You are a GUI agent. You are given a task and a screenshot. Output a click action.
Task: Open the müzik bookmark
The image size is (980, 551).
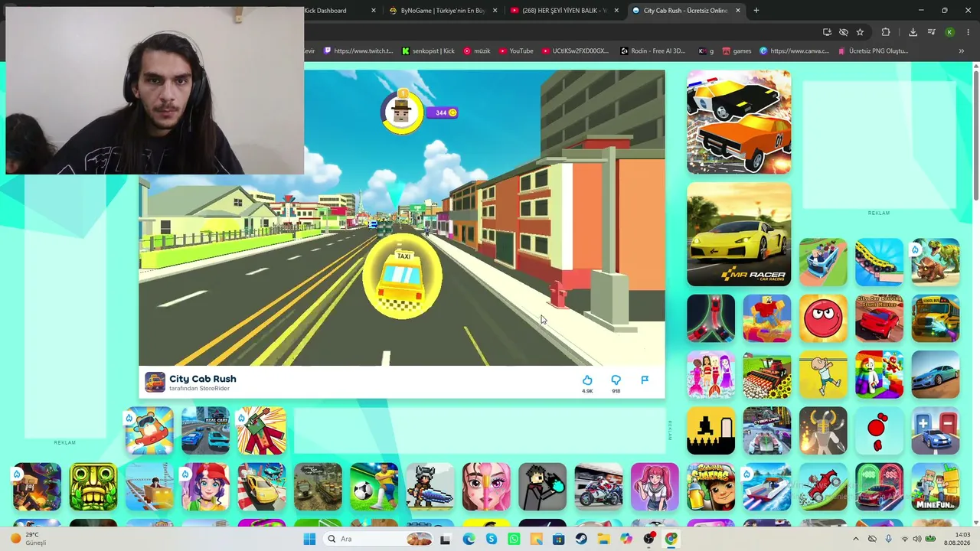click(476, 51)
